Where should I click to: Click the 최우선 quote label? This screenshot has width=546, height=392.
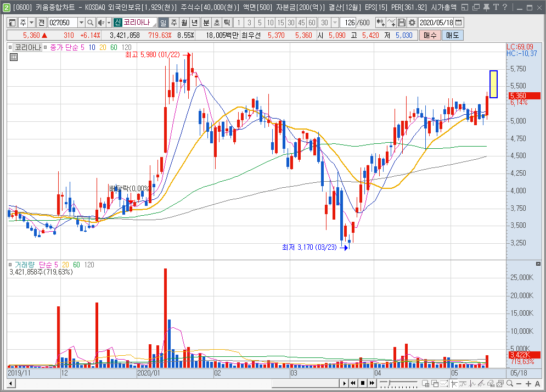pyautogui.click(x=251, y=35)
